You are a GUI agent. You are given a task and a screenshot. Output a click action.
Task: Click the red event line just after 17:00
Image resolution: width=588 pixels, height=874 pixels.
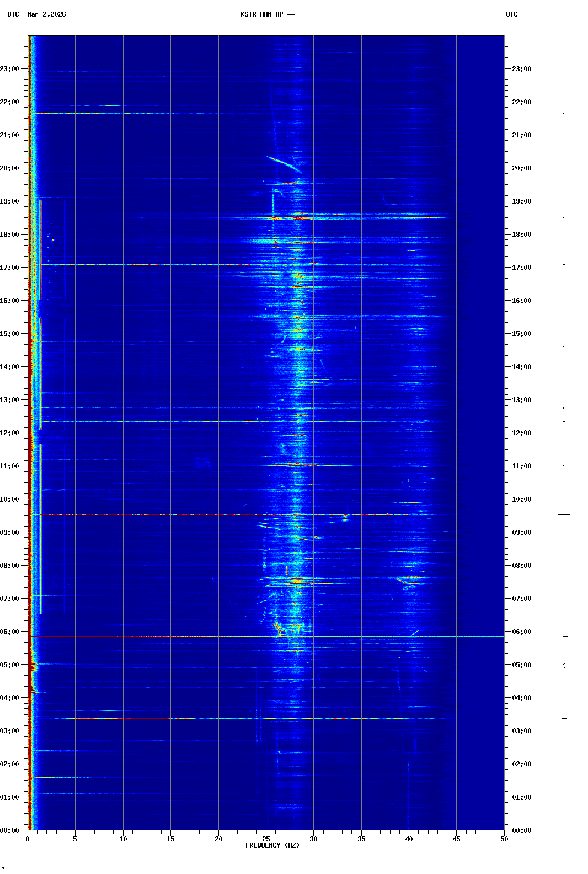click(x=221, y=265)
